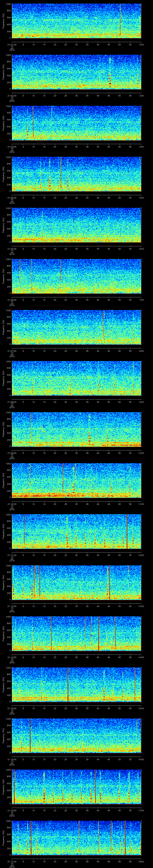Click the spectrogram panel starting at 21:16:00
The image size is (153, 868).
tap(76, 787)
